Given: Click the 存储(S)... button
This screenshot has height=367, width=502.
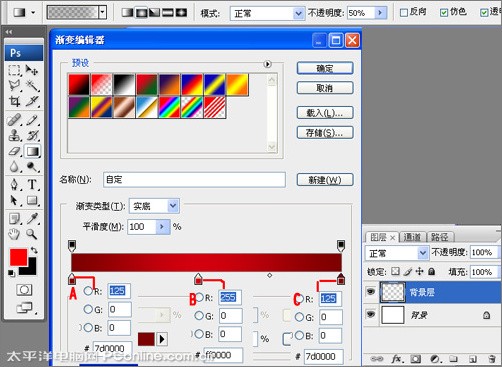Looking at the screenshot, I should point(325,133).
